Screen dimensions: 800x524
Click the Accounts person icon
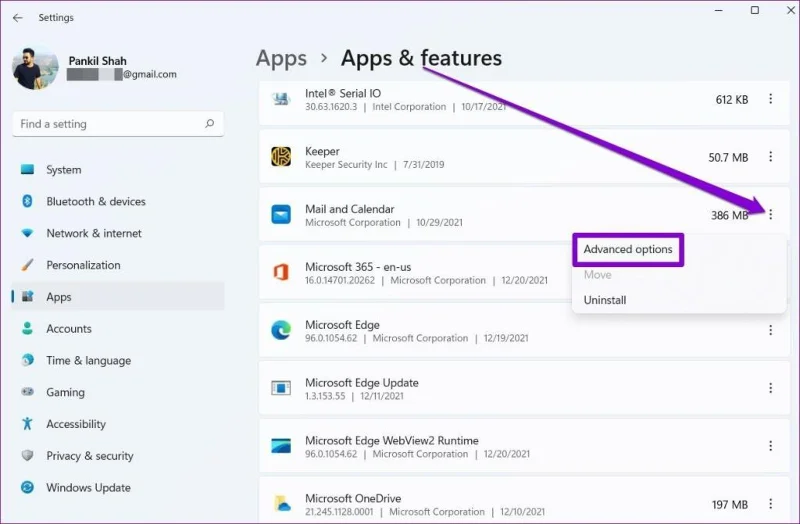pyautogui.click(x=28, y=328)
